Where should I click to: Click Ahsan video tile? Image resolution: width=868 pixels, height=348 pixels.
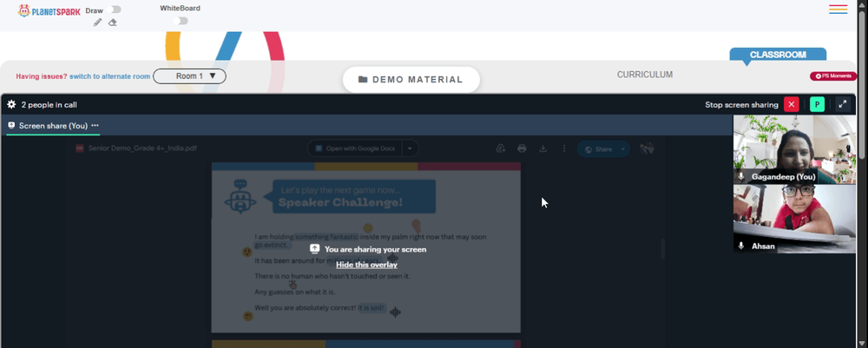[794, 219]
